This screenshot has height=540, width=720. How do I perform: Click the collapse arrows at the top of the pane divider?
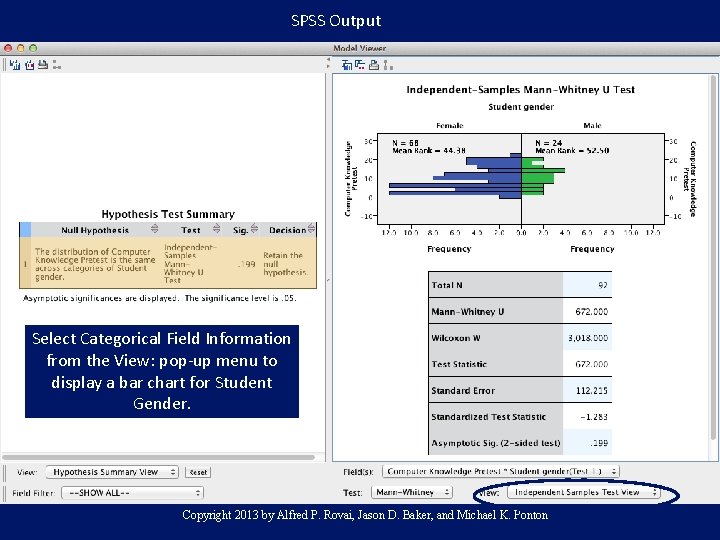(x=328, y=63)
